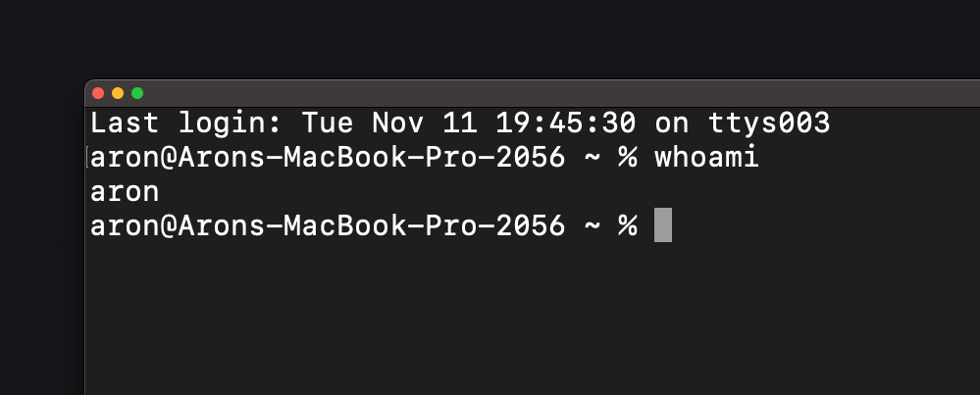Click the tilde in the last prompt
Image resolution: width=980 pixels, height=395 pixels.
point(592,225)
